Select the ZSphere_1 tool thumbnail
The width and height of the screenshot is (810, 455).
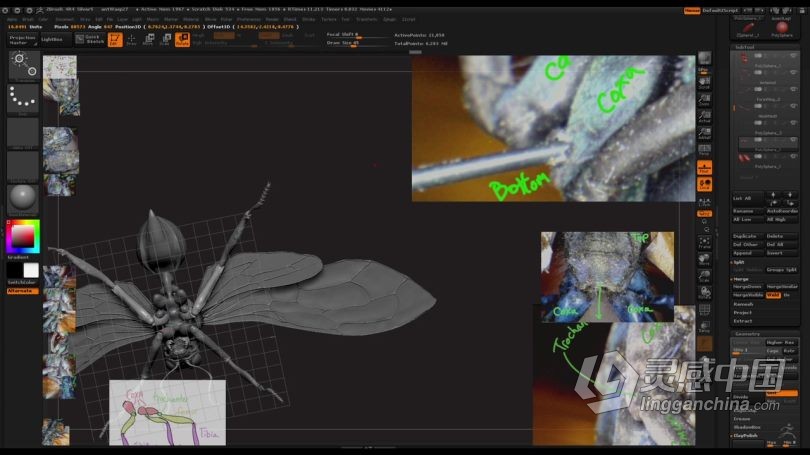click(747, 29)
